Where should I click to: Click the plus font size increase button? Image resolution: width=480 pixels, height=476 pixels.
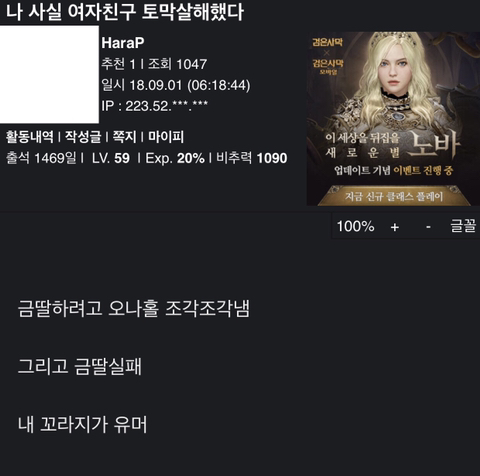[395, 227]
